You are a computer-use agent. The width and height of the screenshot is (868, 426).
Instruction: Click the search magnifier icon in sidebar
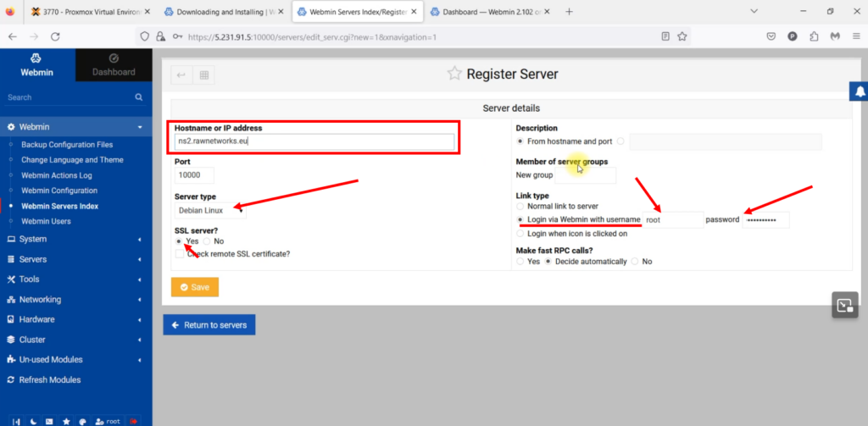pyautogui.click(x=138, y=97)
